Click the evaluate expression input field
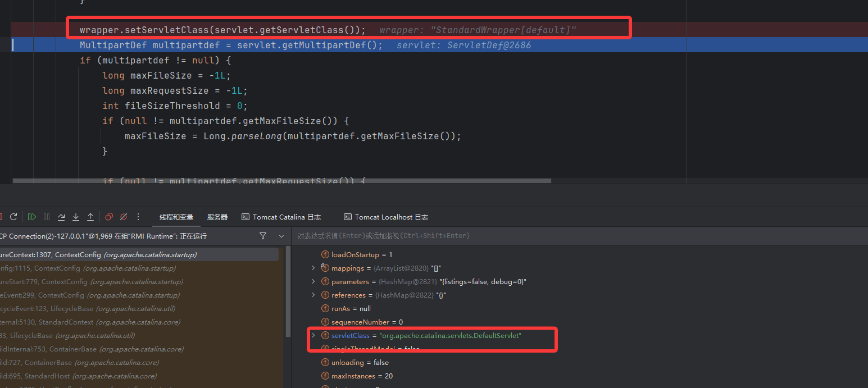Screen dimensions: 868x388 pos(506,236)
